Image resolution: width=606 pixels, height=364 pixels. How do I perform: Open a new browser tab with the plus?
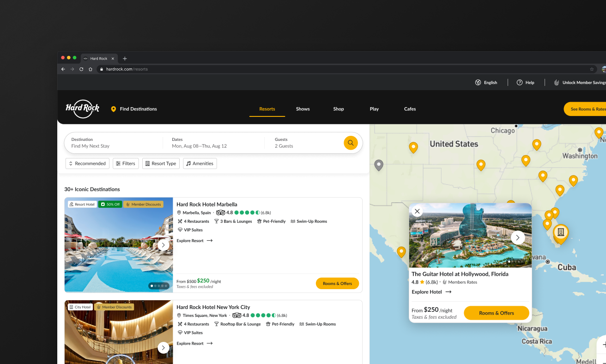125,59
